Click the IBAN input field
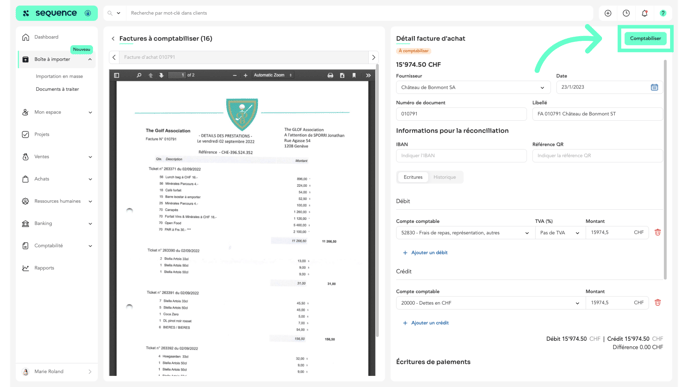Viewport: 688px width, 387px height. click(x=461, y=156)
